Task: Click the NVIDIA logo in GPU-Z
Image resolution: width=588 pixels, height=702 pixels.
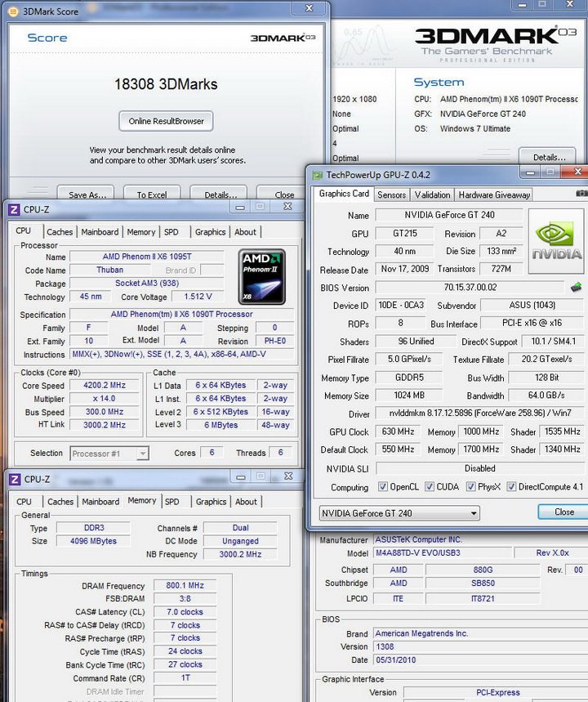Action: pyautogui.click(x=557, y=241)
